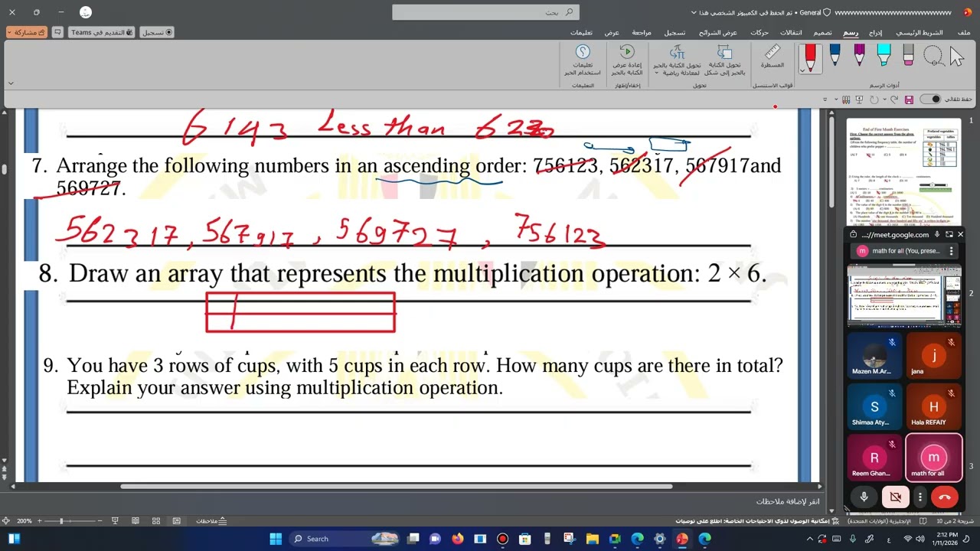Open more options in Meet control bar
Screen dimensions: 980x551
coord(920,497)
